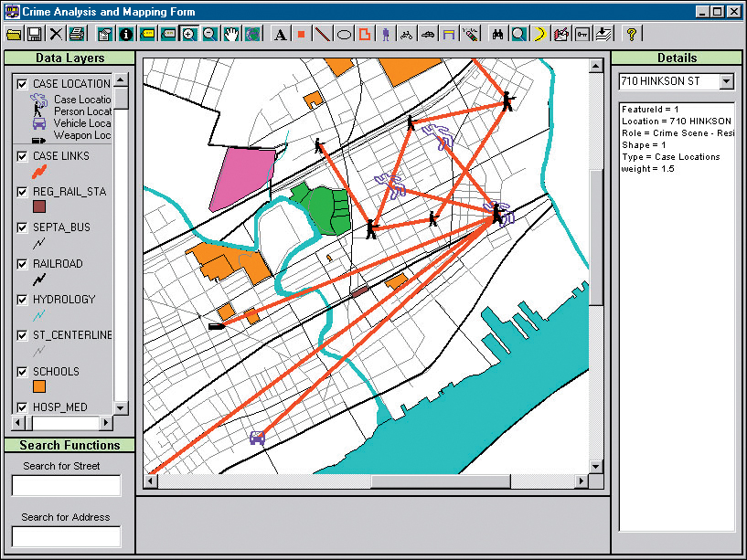The height and width of the screenshot is (560, 747).
Task: Select 'Vehicle Loca' legend entry
Action: (82, 123)
